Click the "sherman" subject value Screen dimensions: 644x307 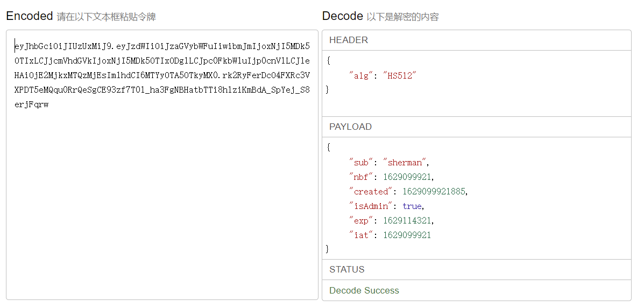pos(406,162)
